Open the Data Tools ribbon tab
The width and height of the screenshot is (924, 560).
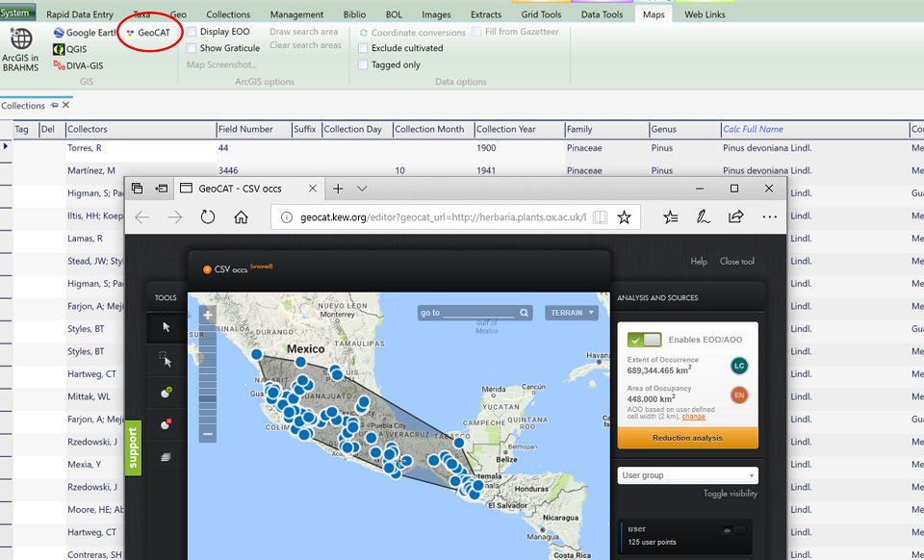click(x=602, y=14)
